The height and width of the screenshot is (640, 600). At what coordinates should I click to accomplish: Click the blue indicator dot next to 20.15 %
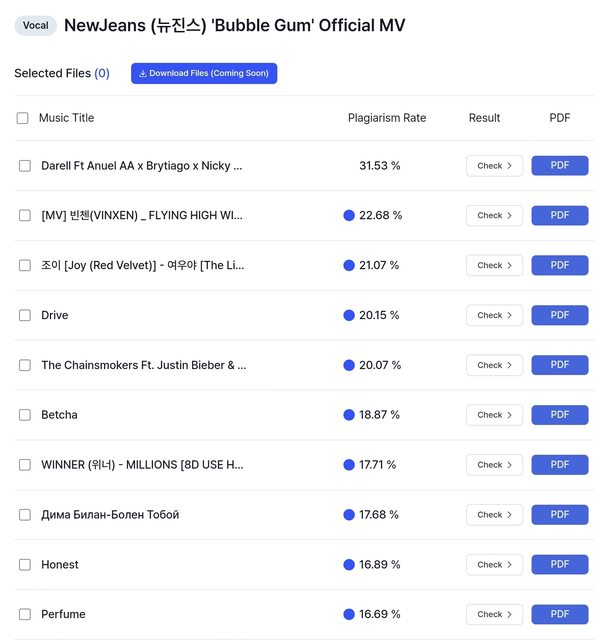(x=349, y=315)
